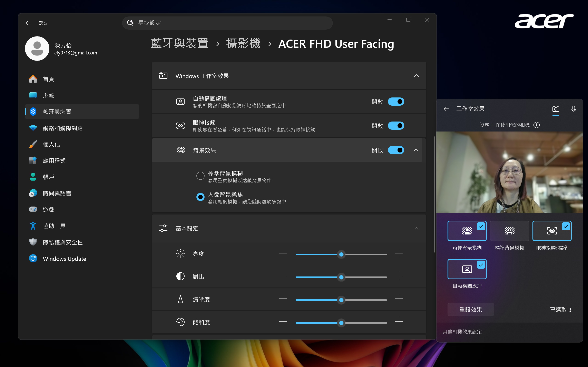This screenshot has width=588, height=367.
Task: Go back using the Studio Effects panel arrow
Action: tap(446, 109)
